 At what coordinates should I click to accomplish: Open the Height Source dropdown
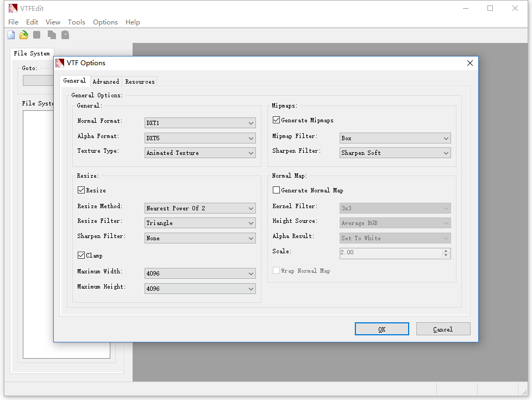pyautogui.click(x=395, y=223)
